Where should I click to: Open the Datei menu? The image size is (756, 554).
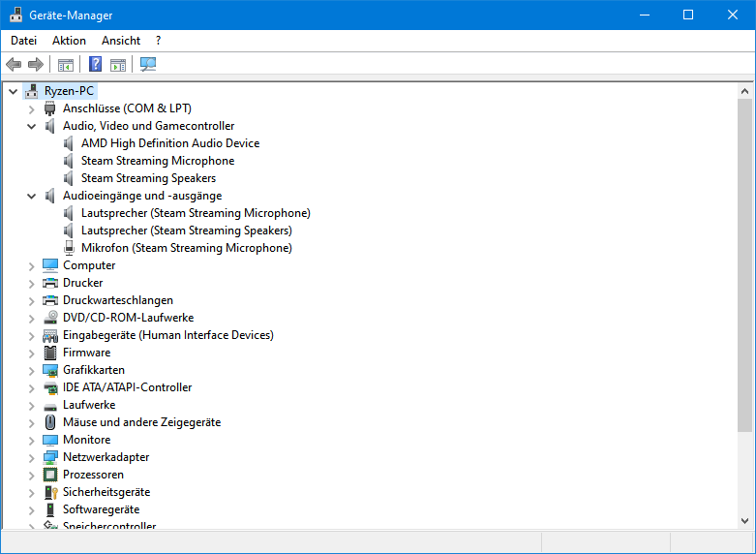pos(23,41)
